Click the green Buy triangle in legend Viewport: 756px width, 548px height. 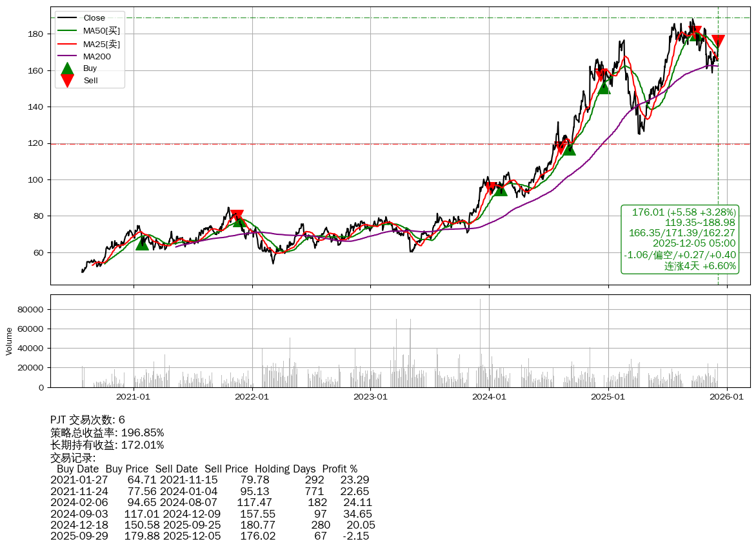(x=67, y=68)
